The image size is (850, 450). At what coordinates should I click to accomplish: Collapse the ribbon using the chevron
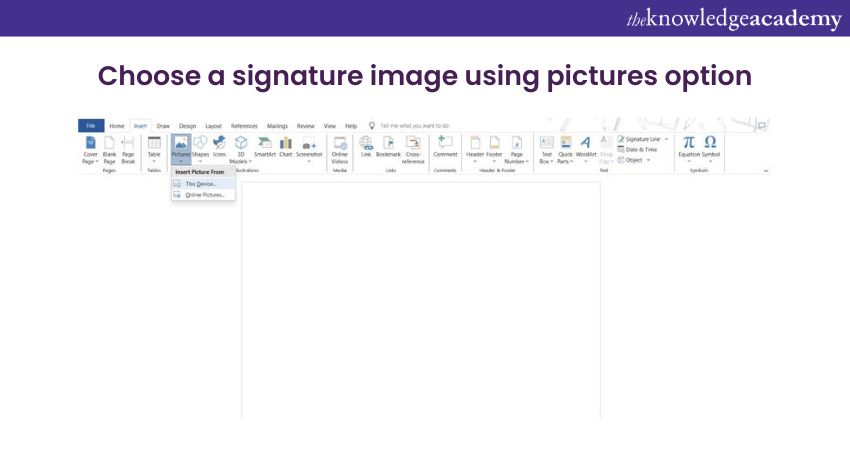click(x=766, y=171)
